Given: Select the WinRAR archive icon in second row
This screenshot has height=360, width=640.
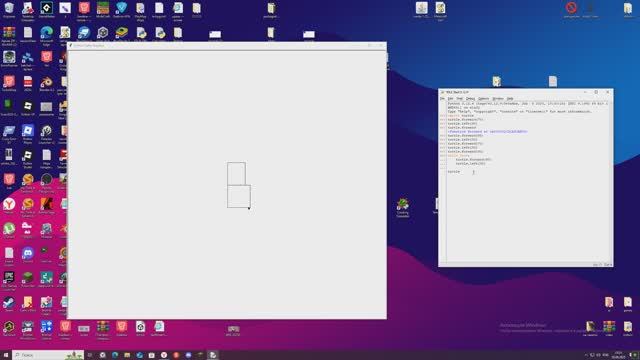Looking at the screenshot, I should (9, 34).
